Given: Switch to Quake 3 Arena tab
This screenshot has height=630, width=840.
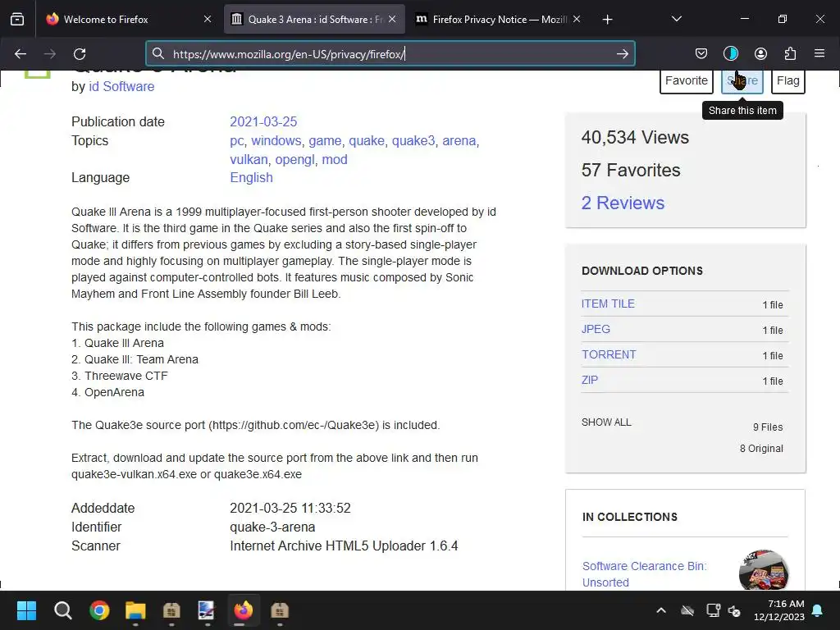Looking at the screenshot, I should point(314,20).
